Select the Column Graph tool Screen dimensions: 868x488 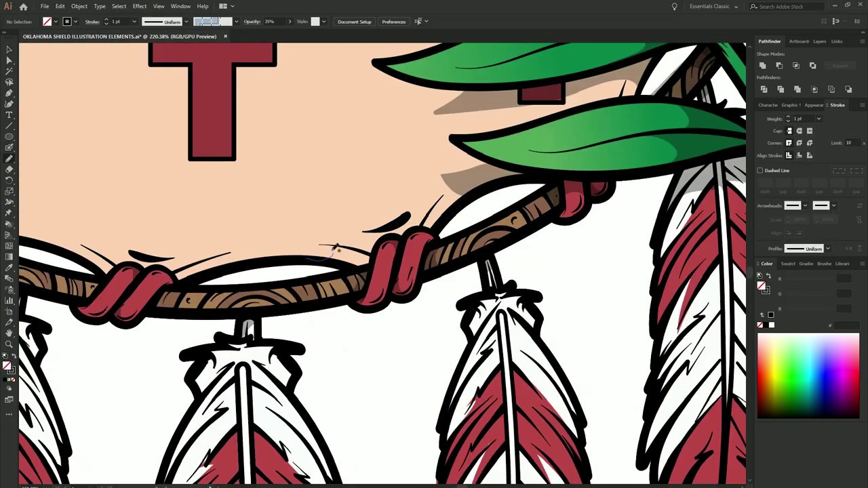[x=9, y=300]
